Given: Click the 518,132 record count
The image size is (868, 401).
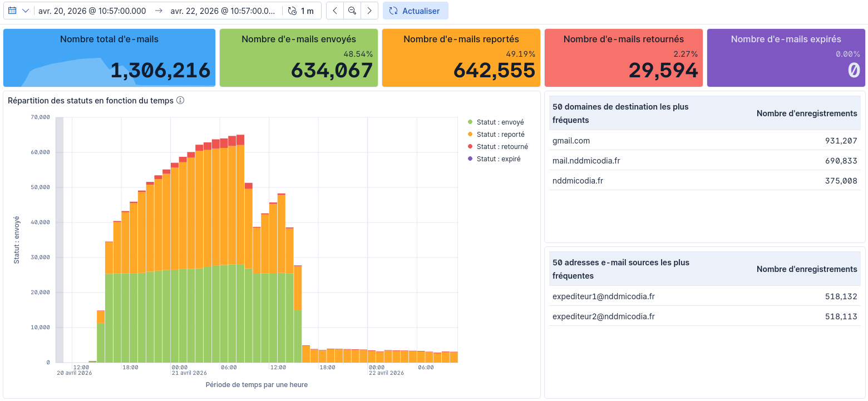Looking at the screenshot, I should [841, 296].
